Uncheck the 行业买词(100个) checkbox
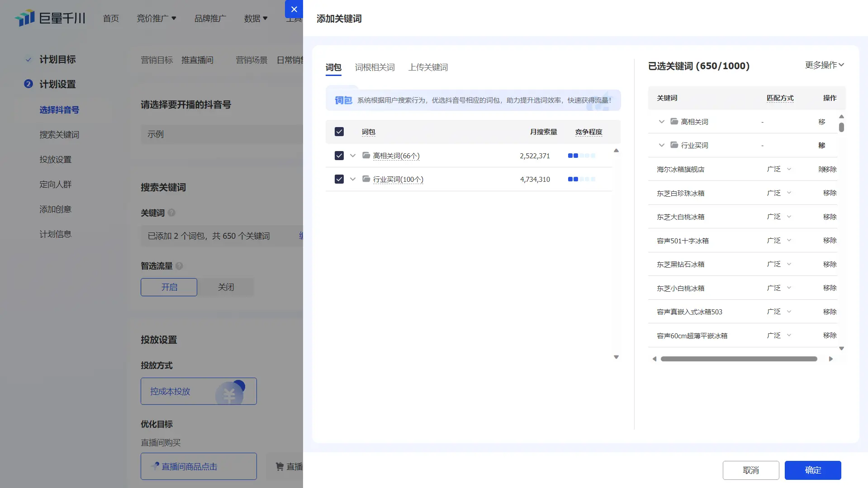868x488 pixels. tap(339, 179)
